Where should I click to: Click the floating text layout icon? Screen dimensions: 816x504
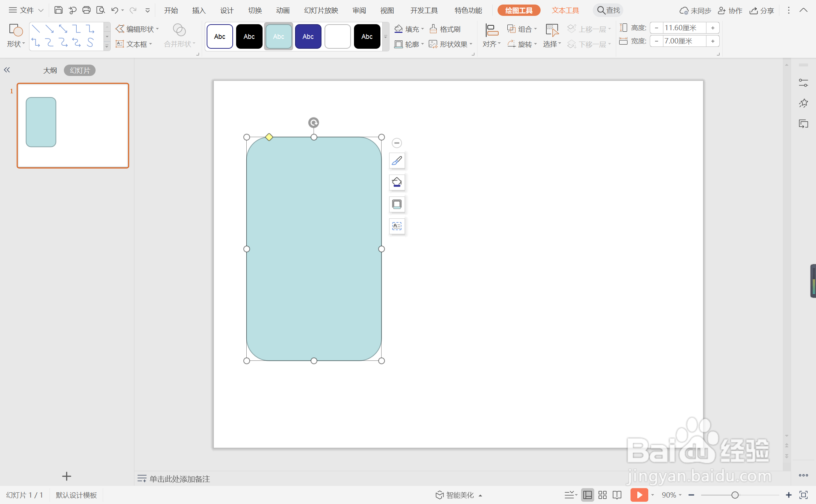click(397, 226)
